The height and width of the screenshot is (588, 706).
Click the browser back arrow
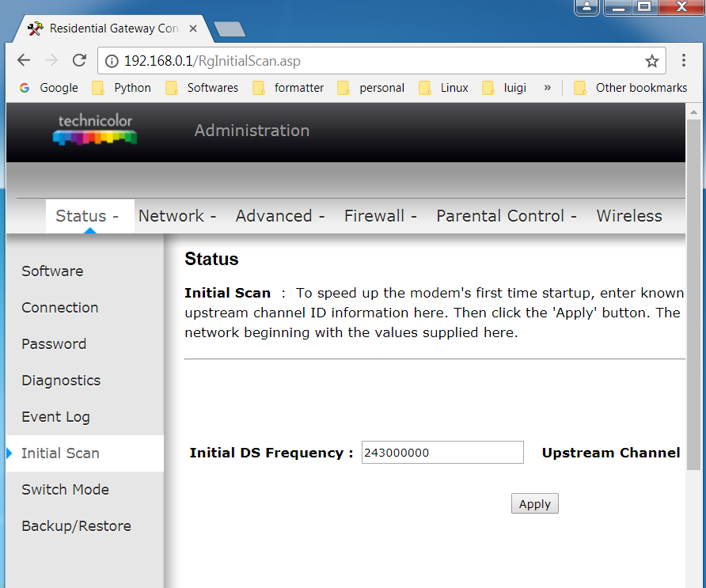pos(23,60)
